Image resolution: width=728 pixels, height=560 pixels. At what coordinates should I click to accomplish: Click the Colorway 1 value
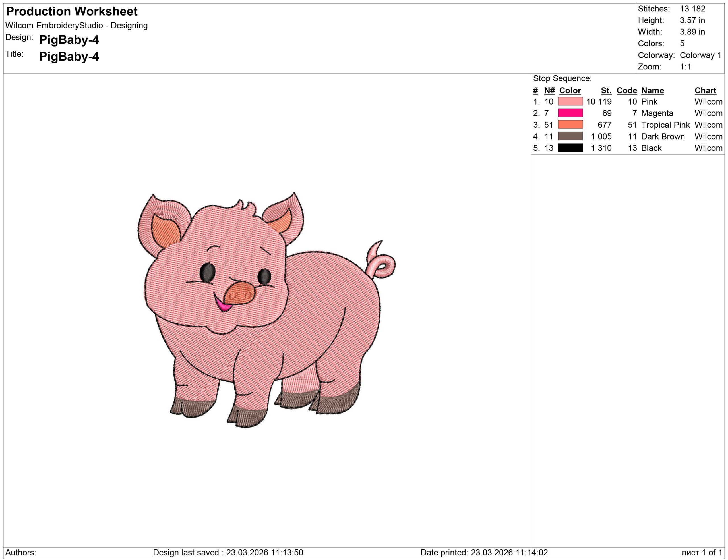[x=700, y=55]
